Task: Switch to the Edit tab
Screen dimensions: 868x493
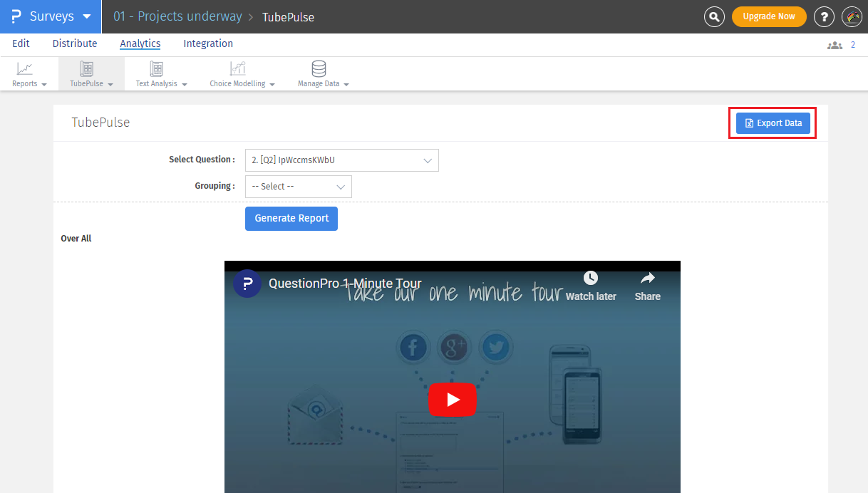Action: click(x=21, y=43)
